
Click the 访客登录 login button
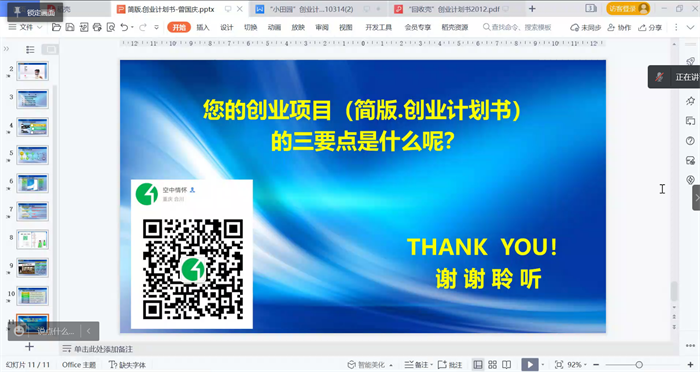(627, 8)
